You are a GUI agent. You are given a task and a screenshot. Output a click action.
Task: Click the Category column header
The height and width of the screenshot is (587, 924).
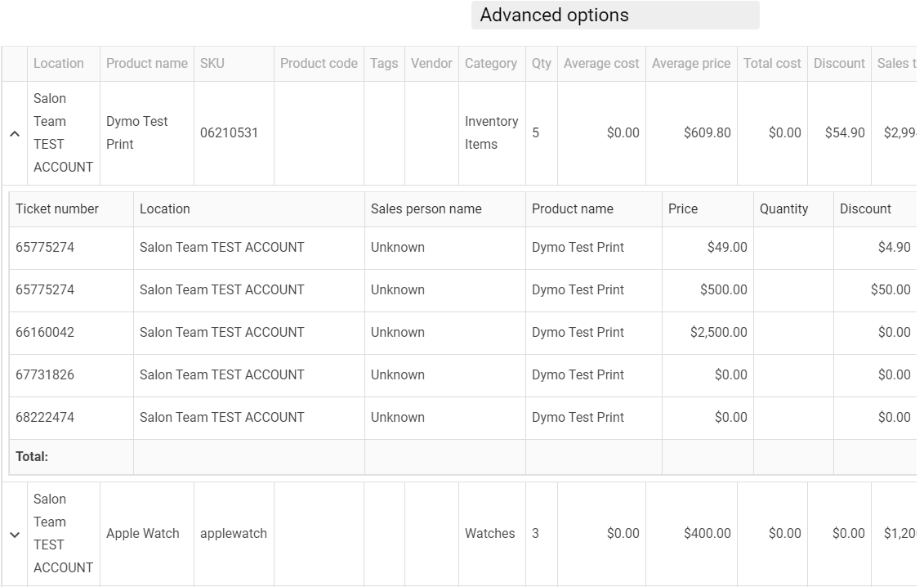coord(490,64)
